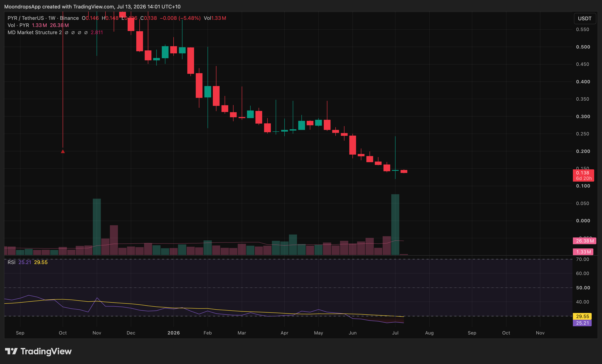602x364 pixels.
Task: Click the 50.00 RSI axis level
Action: point(583,288)
